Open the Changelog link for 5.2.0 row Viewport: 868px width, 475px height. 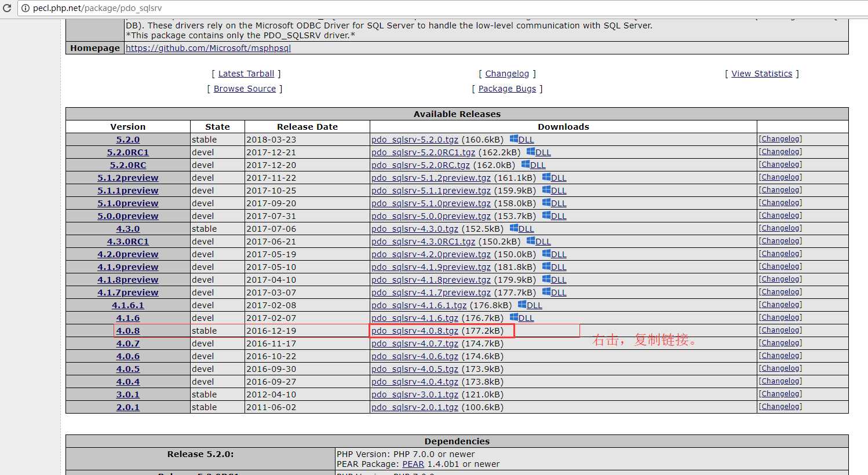coord(781,139)
